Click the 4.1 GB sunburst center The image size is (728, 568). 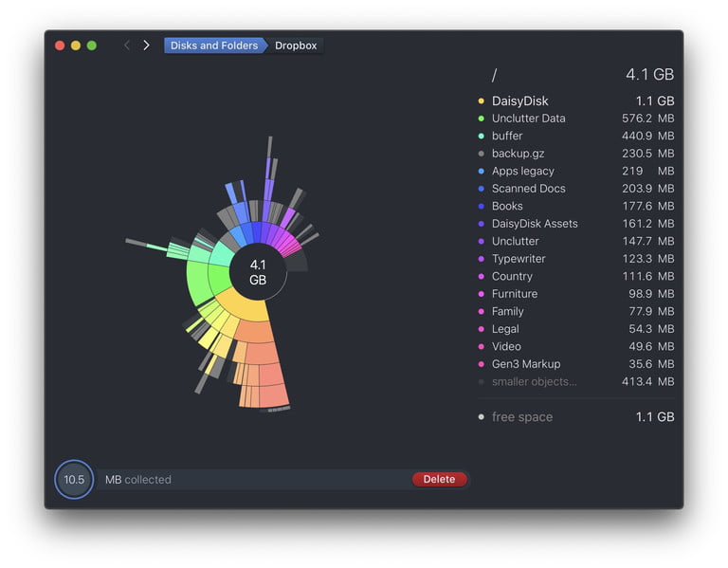click(x=258, y=273)
